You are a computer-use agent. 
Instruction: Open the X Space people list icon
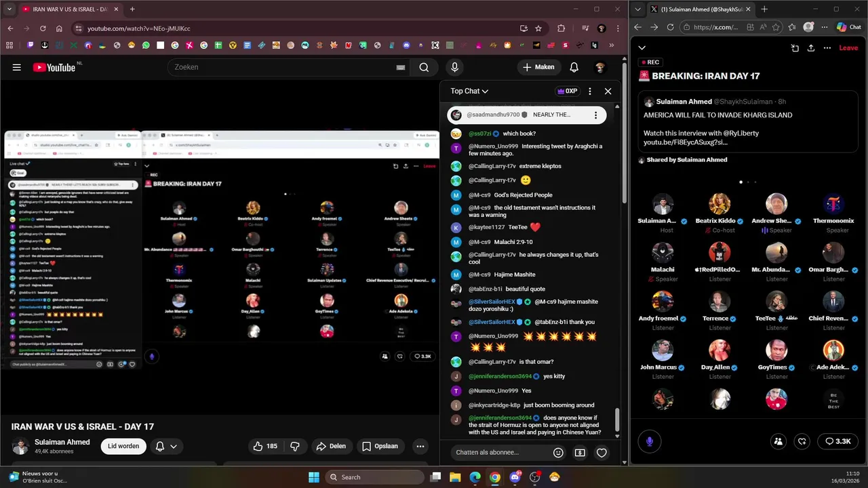pyautogui.click(x=778, y=441)
